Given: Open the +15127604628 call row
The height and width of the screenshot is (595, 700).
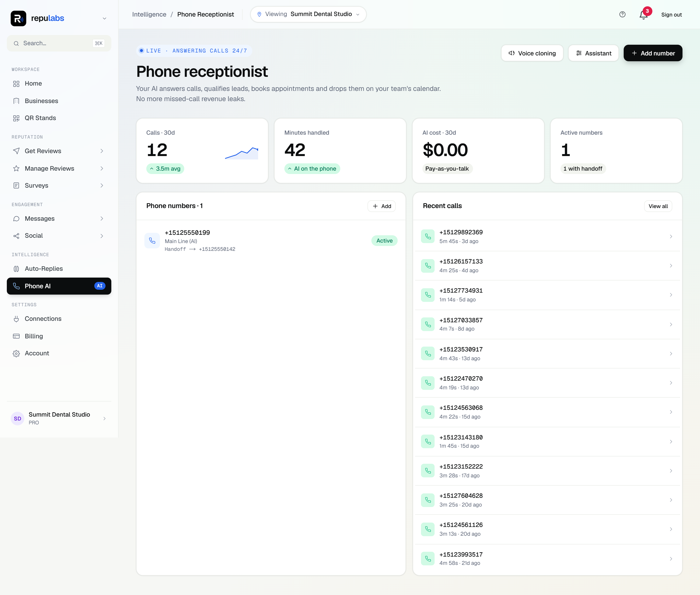Looking at the screenshot, I should (547, 500).
